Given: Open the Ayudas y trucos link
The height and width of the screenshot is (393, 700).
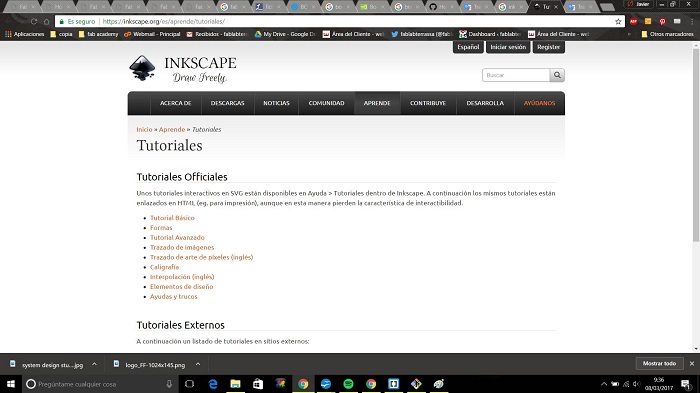Looking at the screenshot, I should point(174,297).
